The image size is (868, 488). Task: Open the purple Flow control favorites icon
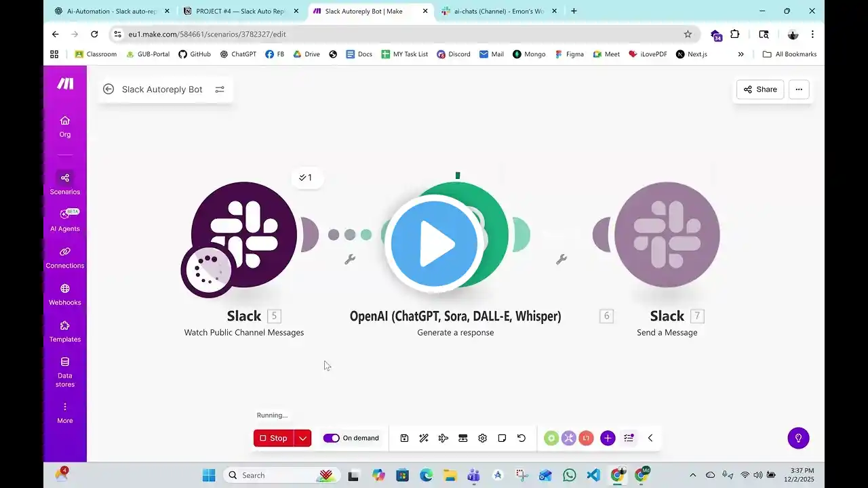(568, 438)
